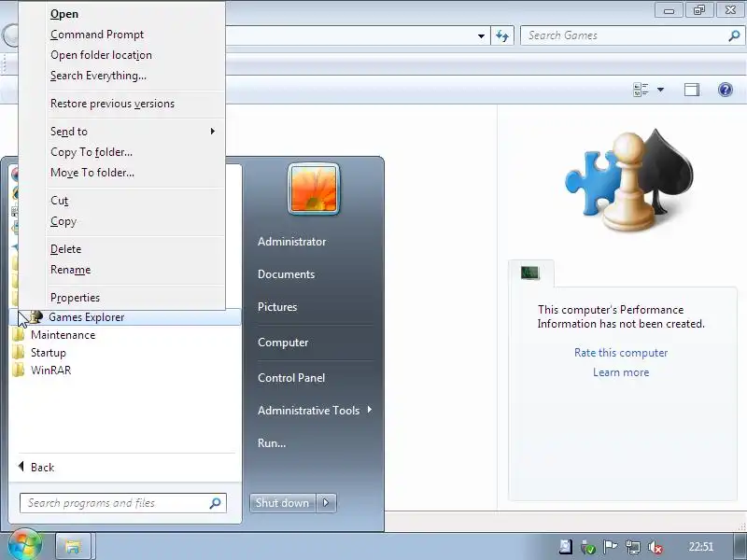Viewport: 747px width, 560px height.
Task: Click Restore previous versions
Action: [112, 104]
